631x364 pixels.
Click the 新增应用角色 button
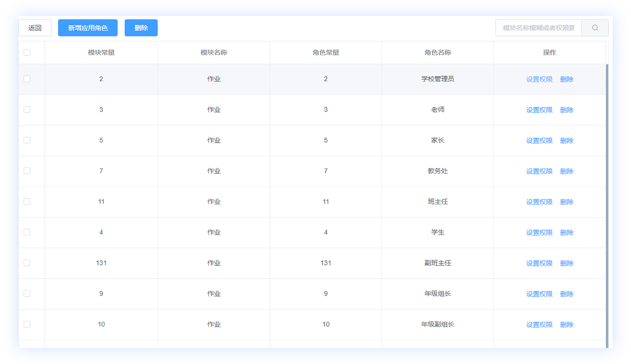(x=88, y=28)
